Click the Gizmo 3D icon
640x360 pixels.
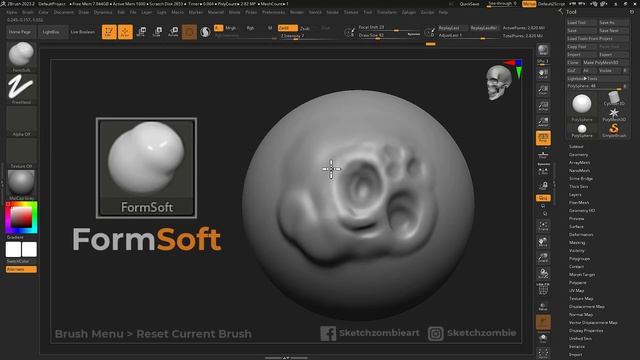(x=189, y=32)
